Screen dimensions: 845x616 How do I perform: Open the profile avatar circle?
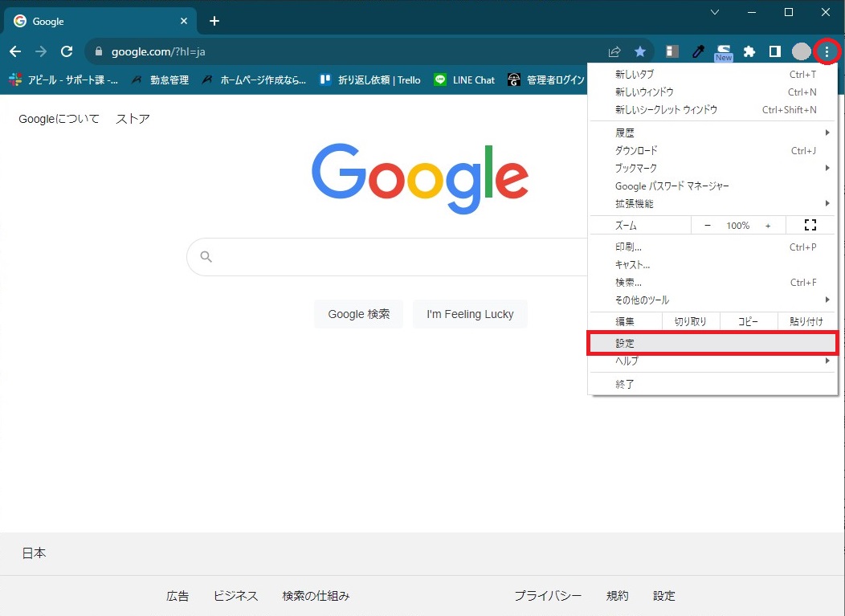point(801,51)
